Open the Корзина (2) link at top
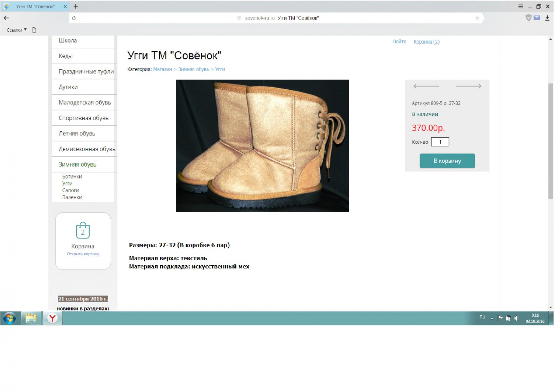This screenshot has height=392, width=555. click(x=427, y=42)
